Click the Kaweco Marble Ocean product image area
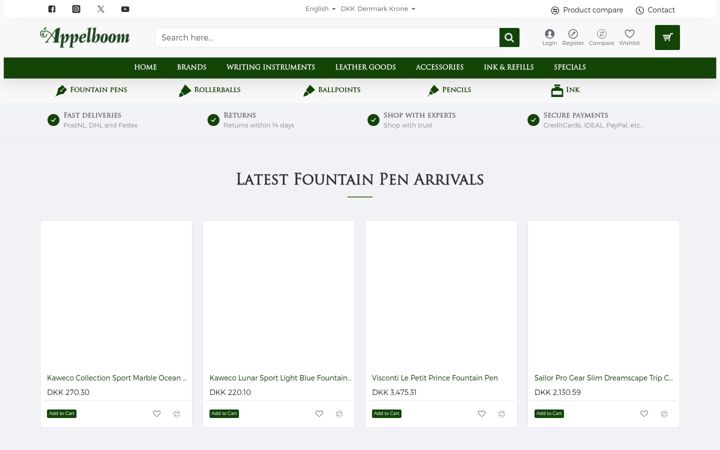 pos(117,295)
